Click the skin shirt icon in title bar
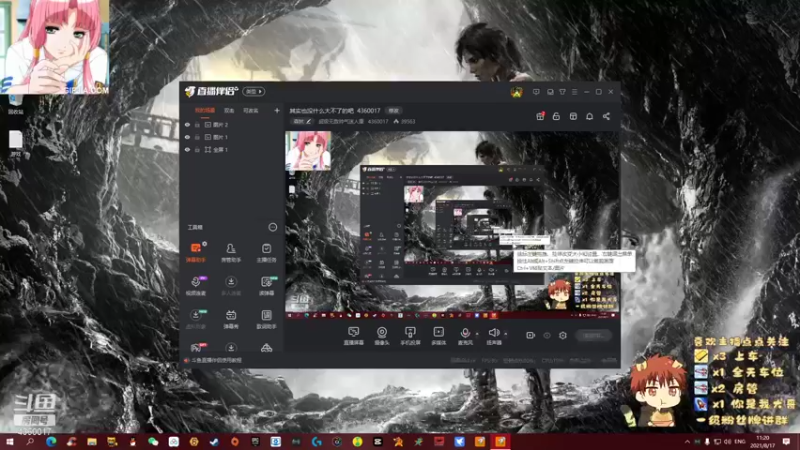800x450 pixels. coord(562,92)
